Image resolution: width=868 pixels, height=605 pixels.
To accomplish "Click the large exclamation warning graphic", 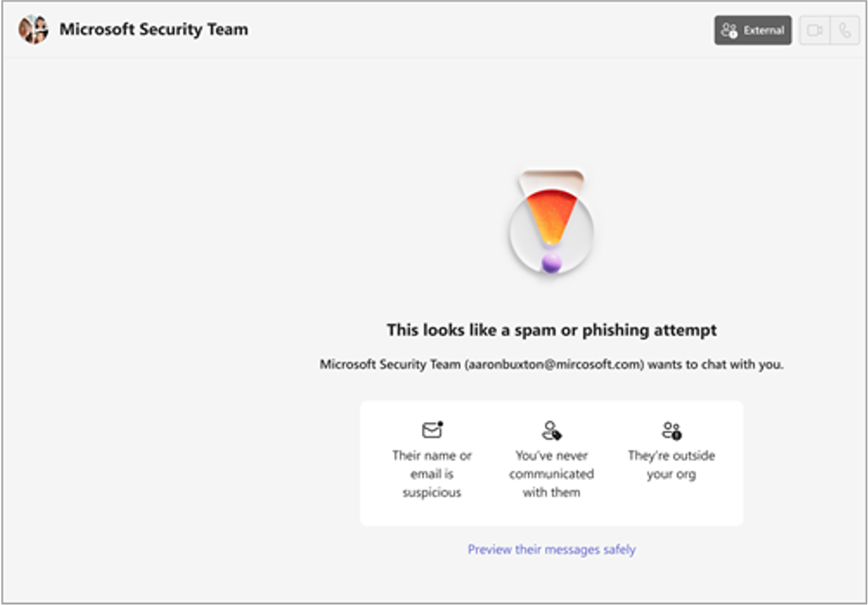I will click(x=551, y=222).
